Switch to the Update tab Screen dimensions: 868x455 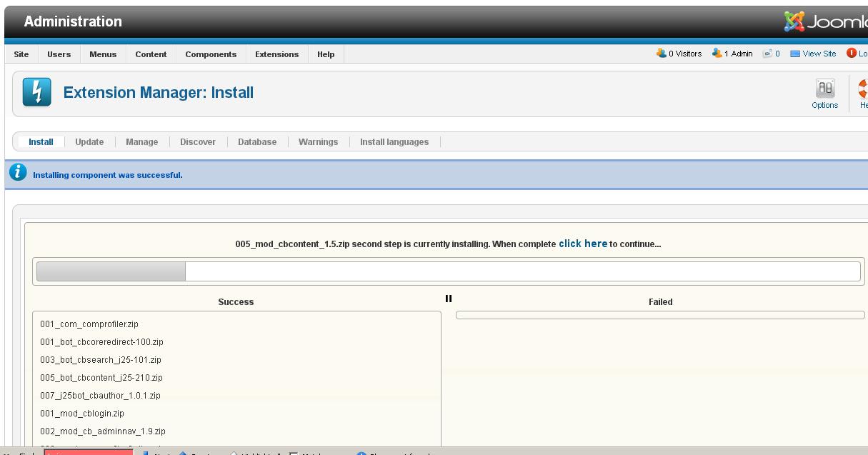coord(89,142)
